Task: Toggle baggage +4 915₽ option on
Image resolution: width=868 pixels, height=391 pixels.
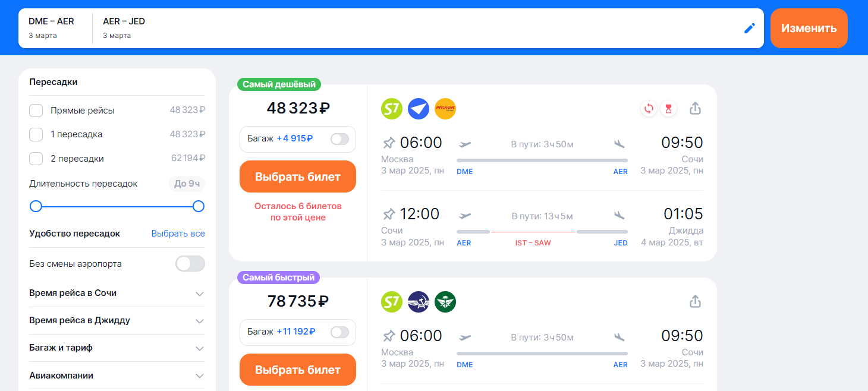Action: click(x=339, y=139)
